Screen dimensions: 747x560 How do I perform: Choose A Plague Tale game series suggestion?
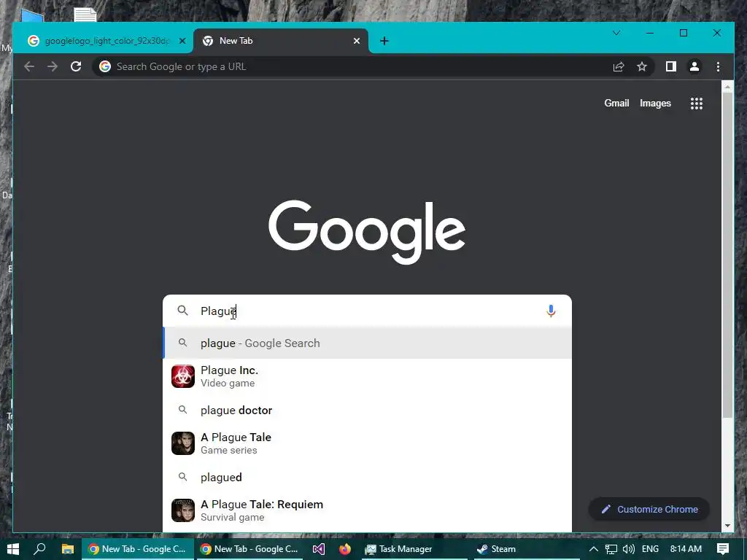coord(368,443)
